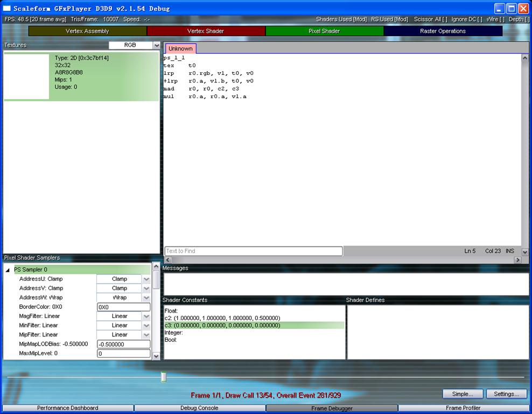Open MagFilter Linear dropdown
Image resolution: width=532 pixels, height=414 pixels.
tap(146, 316)
